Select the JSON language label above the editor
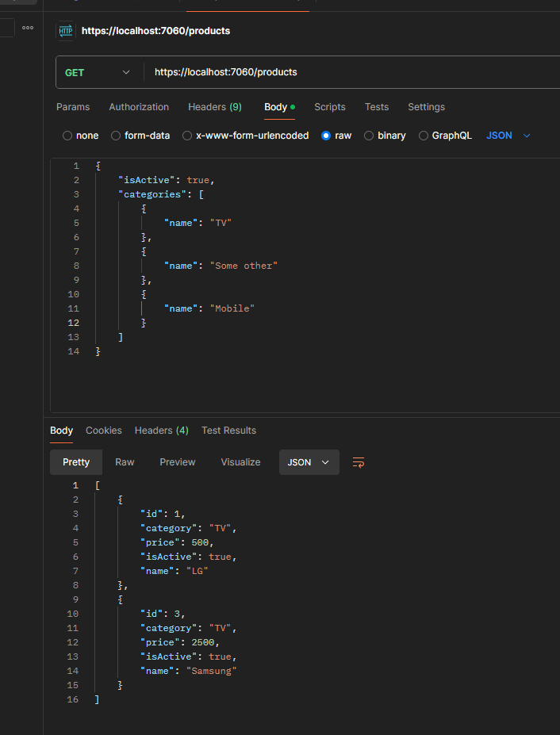The image size is (560, 735). [x=499, y=136]
